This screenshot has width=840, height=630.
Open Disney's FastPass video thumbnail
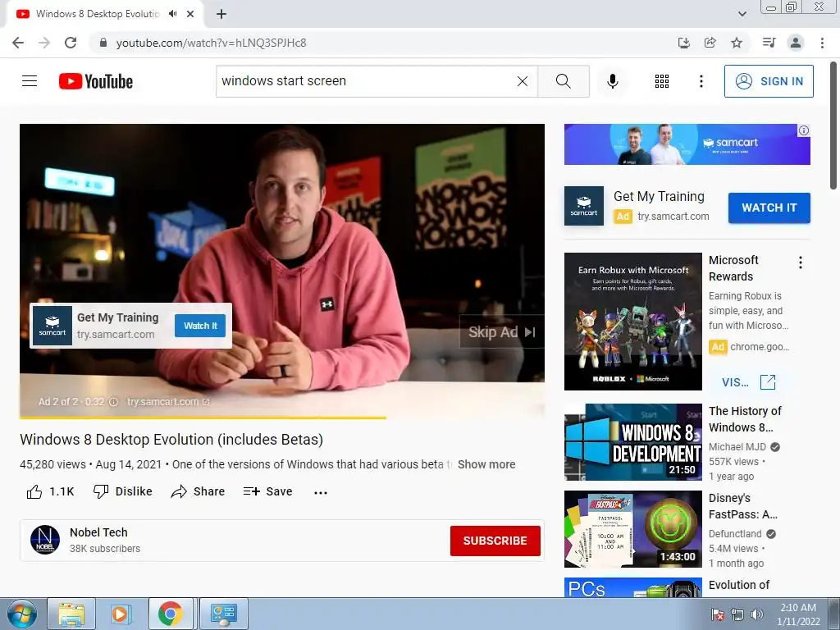coord(632,529)
